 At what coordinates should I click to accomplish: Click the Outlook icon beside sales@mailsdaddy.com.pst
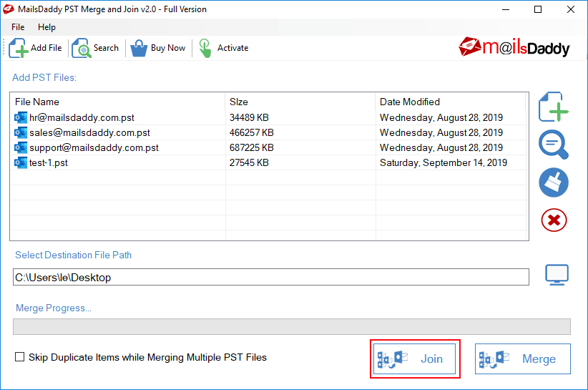pos(21,132)
